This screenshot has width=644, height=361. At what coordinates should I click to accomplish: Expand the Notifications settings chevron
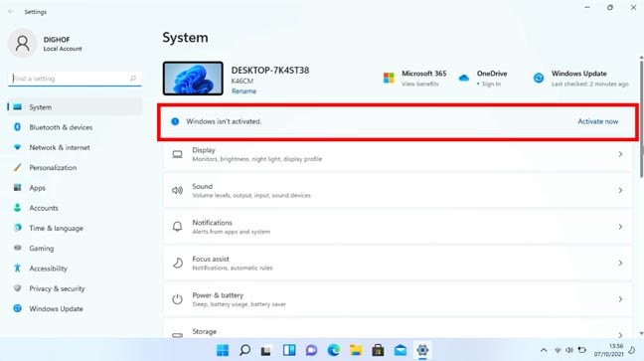click(620, 227)
